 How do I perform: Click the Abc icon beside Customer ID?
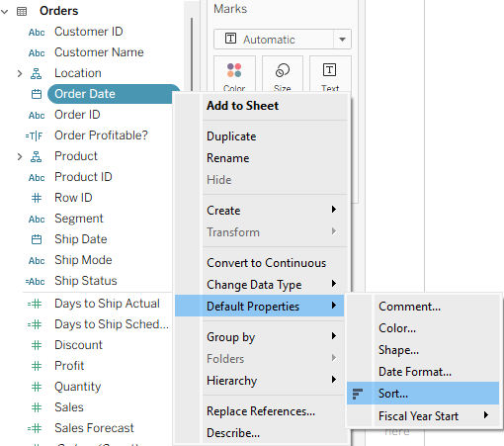pos(37,33)
